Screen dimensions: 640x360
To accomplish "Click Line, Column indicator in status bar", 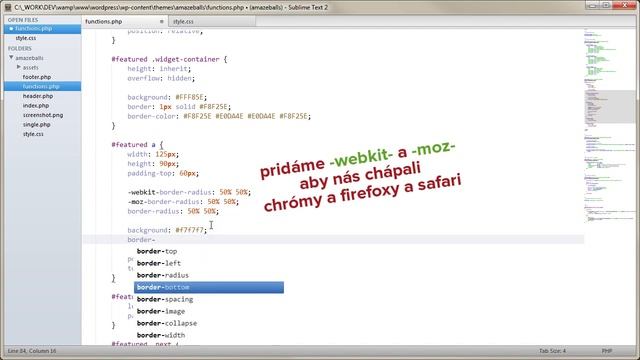I will 32,351.
